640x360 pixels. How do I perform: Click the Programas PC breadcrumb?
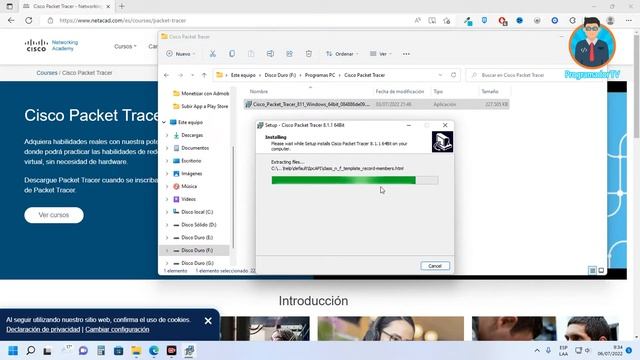coord(320,75)
